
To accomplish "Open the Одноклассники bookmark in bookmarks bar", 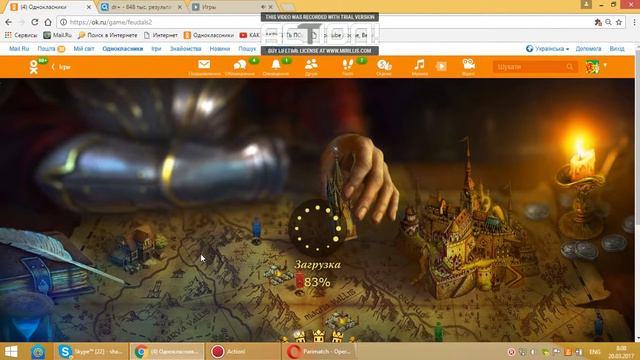I will coord(209,35).
